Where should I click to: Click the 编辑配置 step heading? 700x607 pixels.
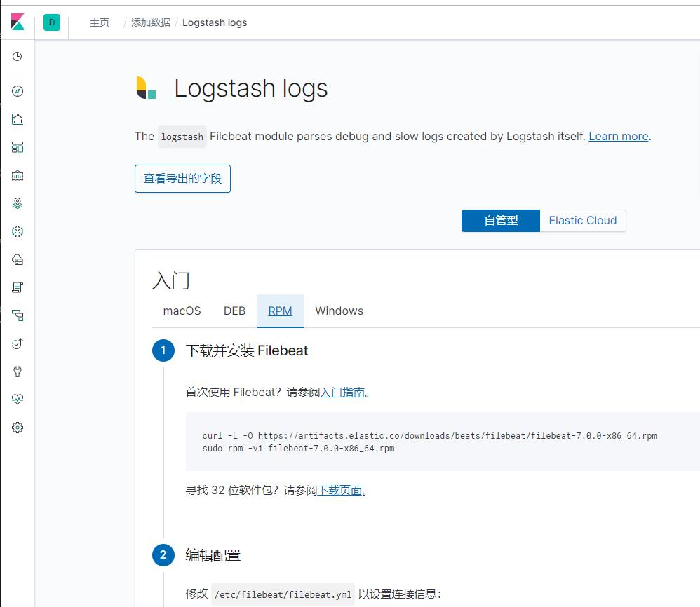pos(213,556)
